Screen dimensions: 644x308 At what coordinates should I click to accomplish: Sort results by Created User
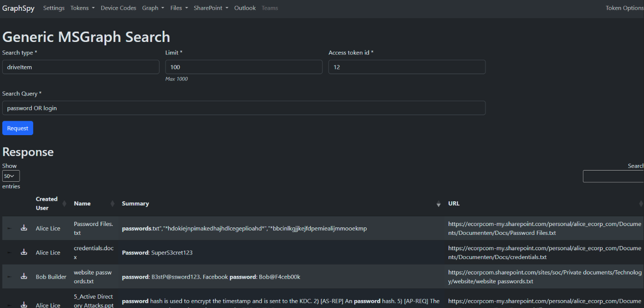47,203
